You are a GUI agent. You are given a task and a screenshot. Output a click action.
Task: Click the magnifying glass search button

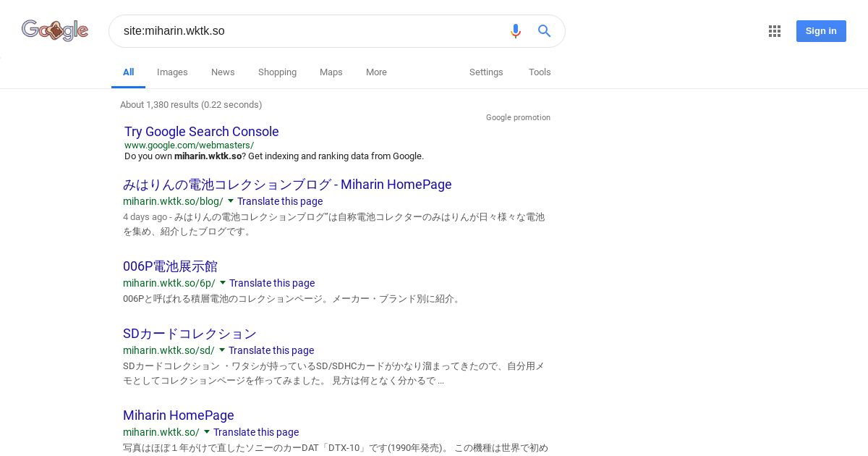[x=545, y=31]
